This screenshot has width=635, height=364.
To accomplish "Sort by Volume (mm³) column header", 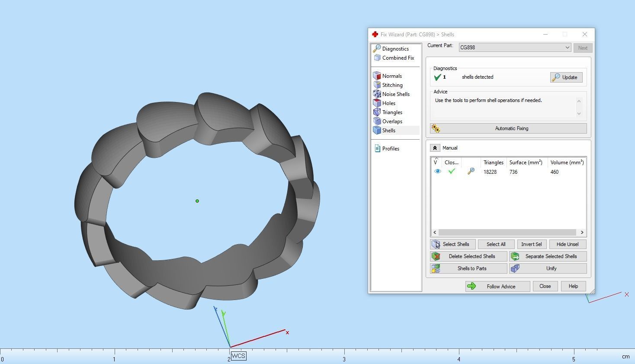I will click(x=567, y=163).
